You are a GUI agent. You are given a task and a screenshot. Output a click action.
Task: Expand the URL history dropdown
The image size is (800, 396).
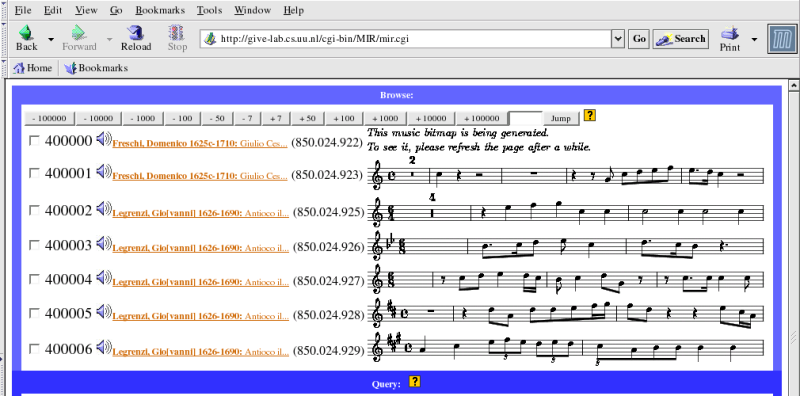(x=618, y=39)
